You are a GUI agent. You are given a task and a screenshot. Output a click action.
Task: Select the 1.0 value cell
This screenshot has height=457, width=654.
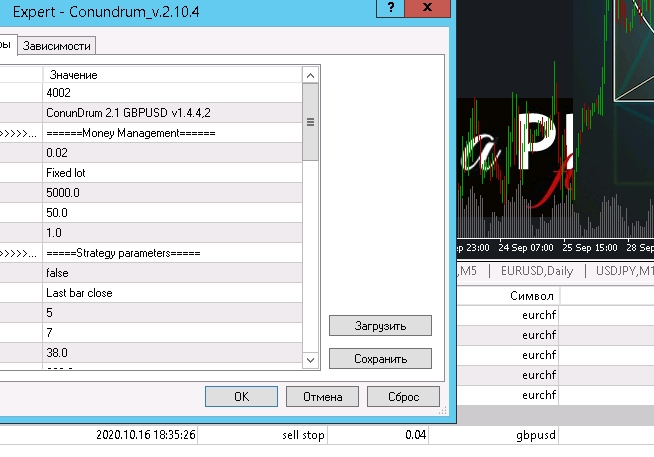pos(172,233)
